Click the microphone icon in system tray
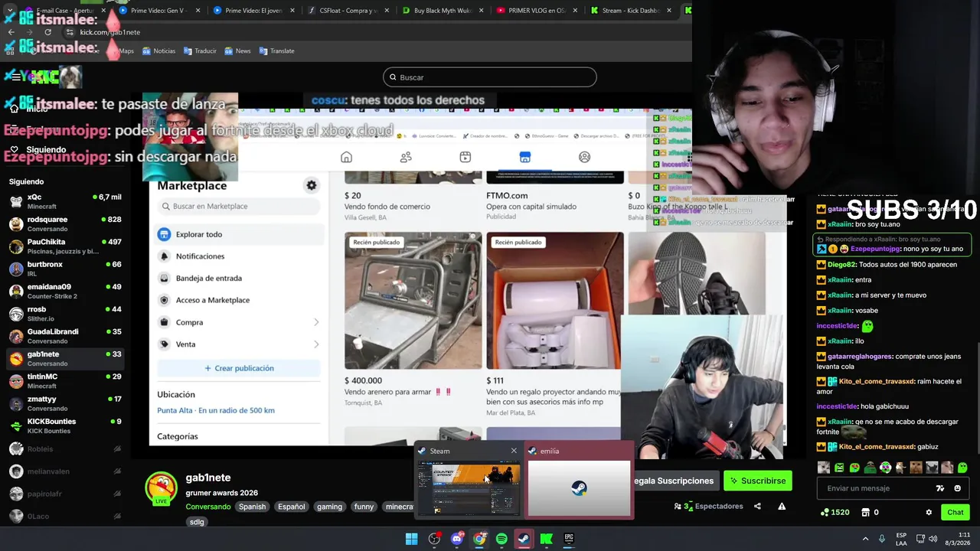Screen dimensions: 980x551 882,539
